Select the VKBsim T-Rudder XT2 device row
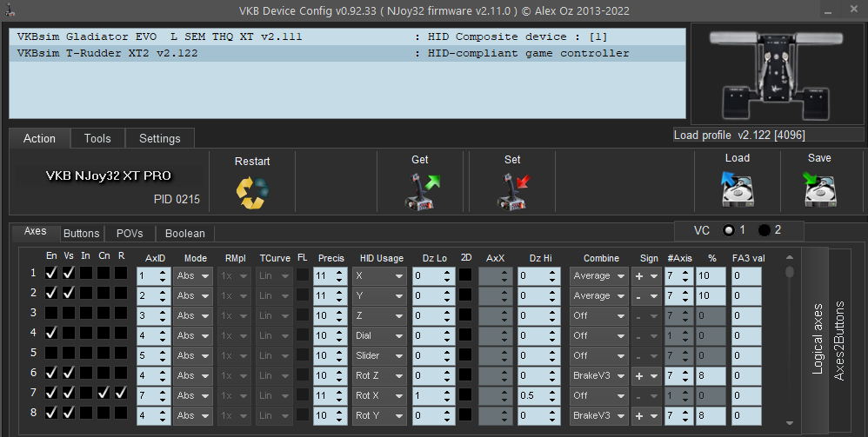 point(347,54)
